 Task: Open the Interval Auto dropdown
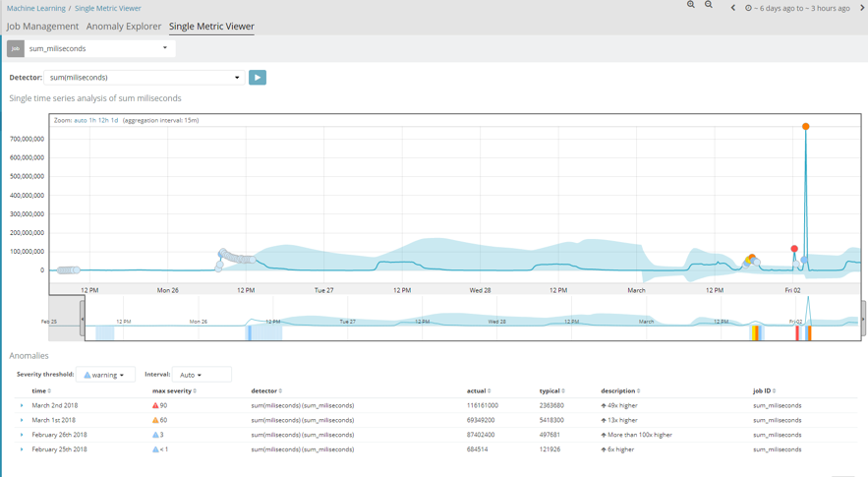[202, 375]
